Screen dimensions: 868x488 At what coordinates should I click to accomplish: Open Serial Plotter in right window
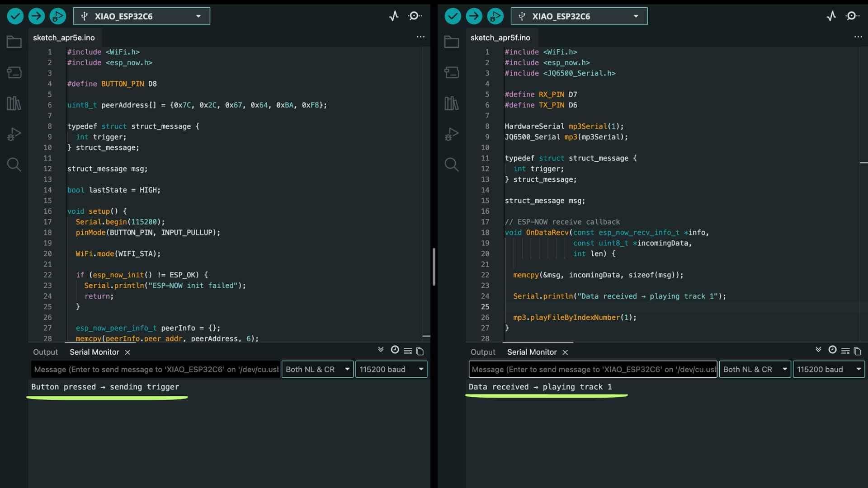point(831,16)
